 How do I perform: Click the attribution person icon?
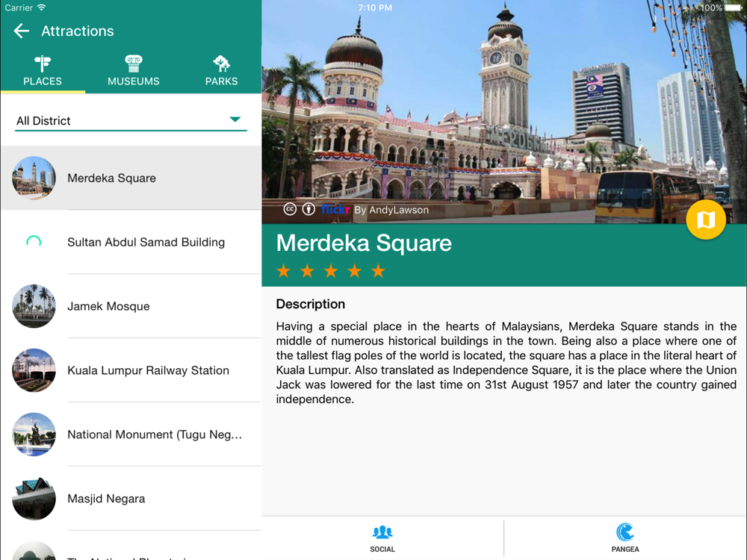point(309,209)
